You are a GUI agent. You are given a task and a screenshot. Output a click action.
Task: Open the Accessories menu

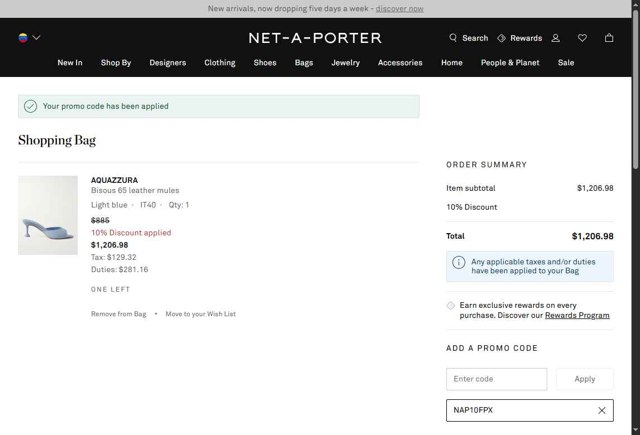pos(400,63)
